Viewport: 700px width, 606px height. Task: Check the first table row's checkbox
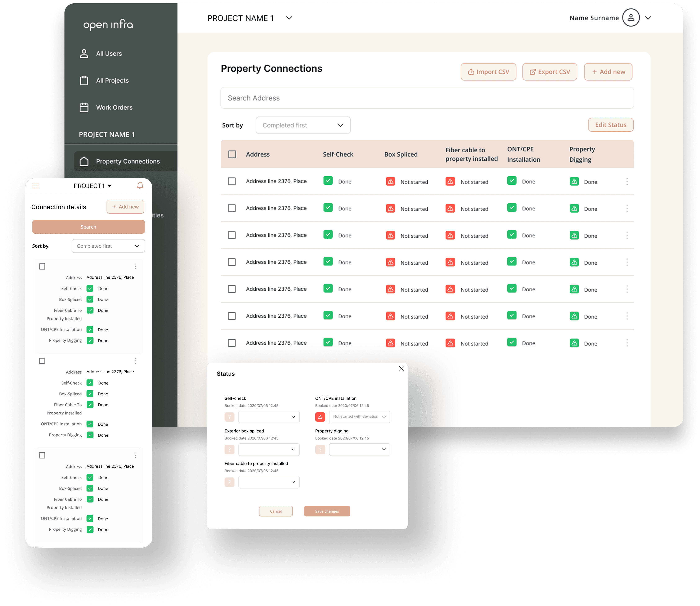point(232,181)
